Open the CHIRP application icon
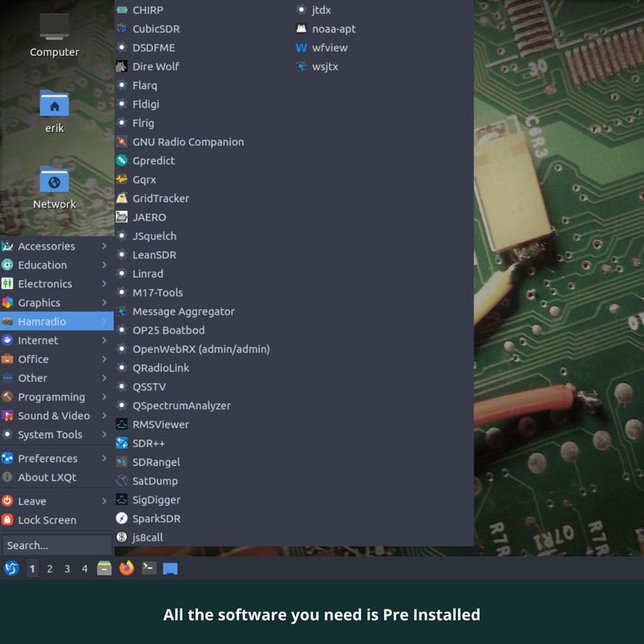This screenshot has height=644, width=644. pyautogui.click(x=122, y=10)
